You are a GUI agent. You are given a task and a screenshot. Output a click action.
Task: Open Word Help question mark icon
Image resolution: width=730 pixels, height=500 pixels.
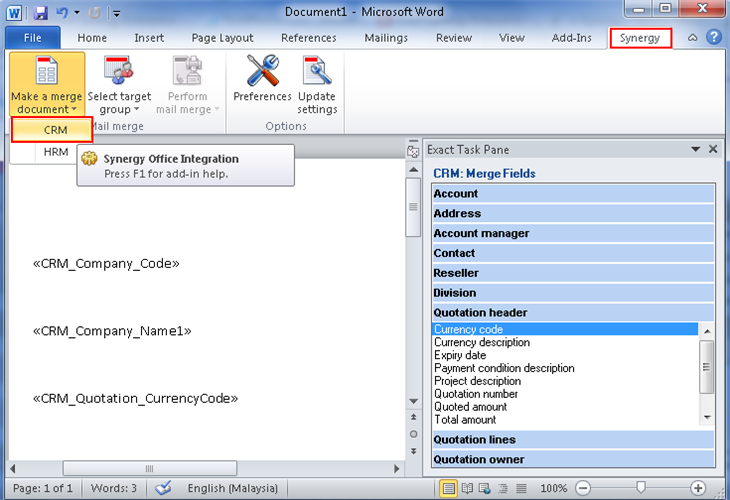click(714, 38)
